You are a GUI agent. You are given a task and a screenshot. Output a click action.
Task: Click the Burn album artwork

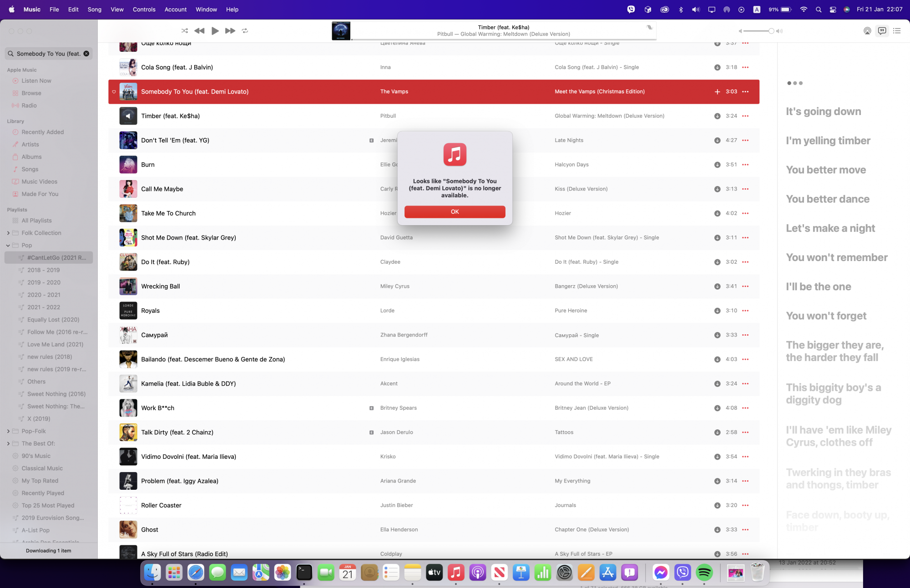pos(128,165)
